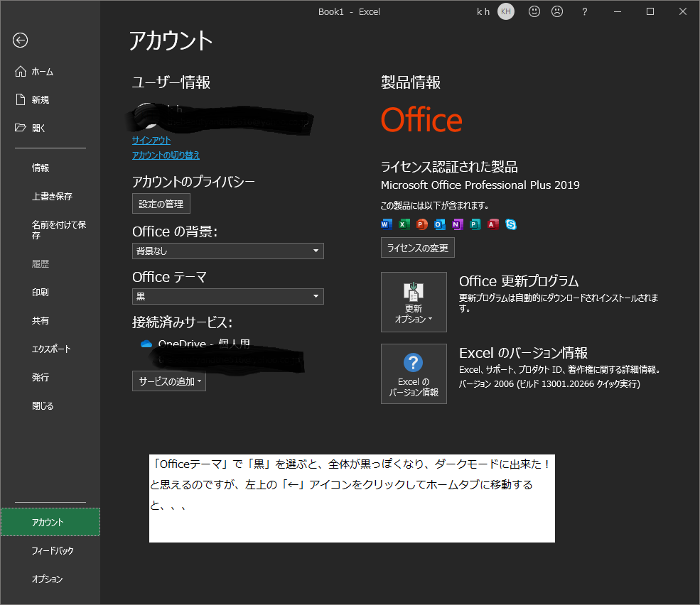Maximize the Excel window

coord(650,11)
